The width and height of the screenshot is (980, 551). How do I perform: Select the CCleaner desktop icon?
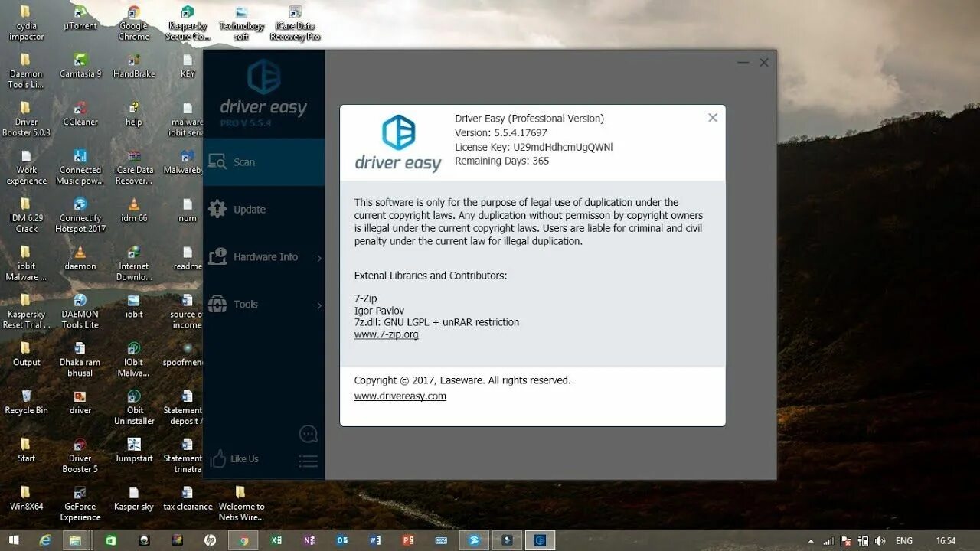80,114
